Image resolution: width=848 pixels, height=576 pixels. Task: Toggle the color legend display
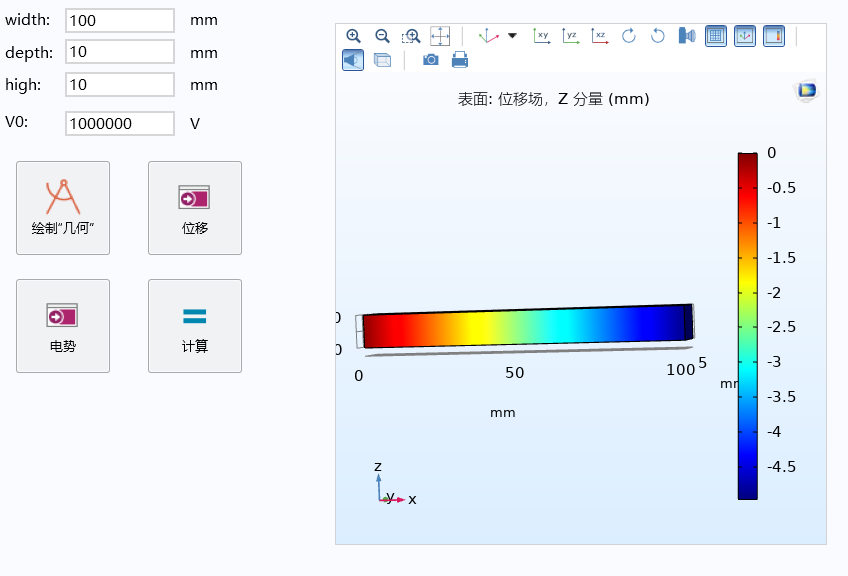point(773,36)
